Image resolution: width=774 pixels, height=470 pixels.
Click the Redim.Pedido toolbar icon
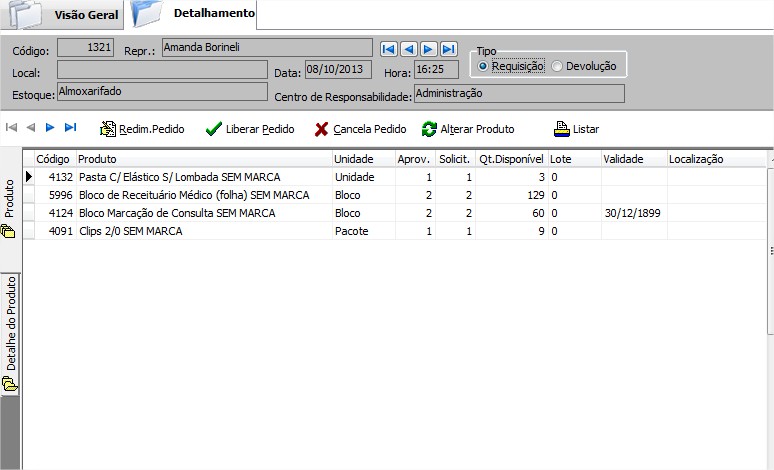coord(108,129)
